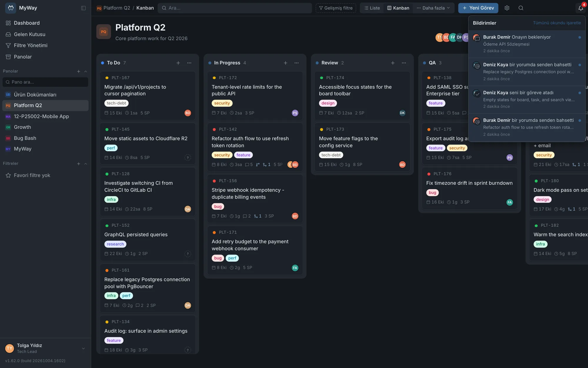
Task: Expand the Daha fazla dropdown
Action: [x=433, y=8]
